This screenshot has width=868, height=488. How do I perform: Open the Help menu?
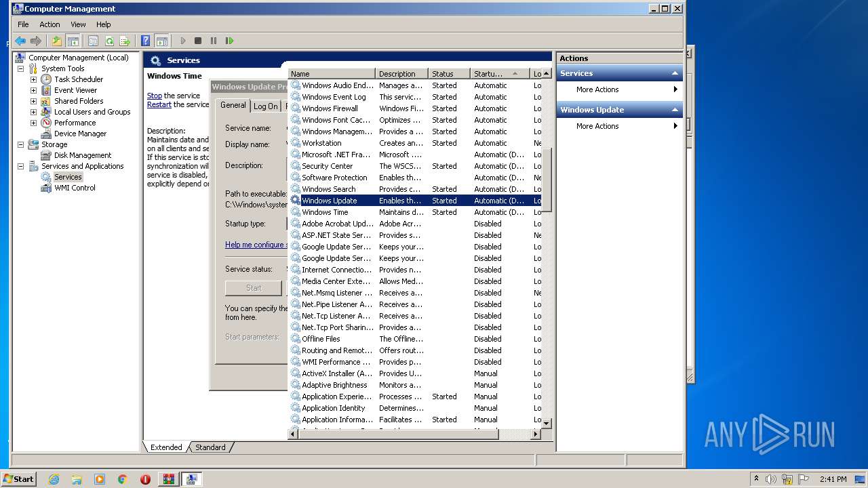click(104, 24)
